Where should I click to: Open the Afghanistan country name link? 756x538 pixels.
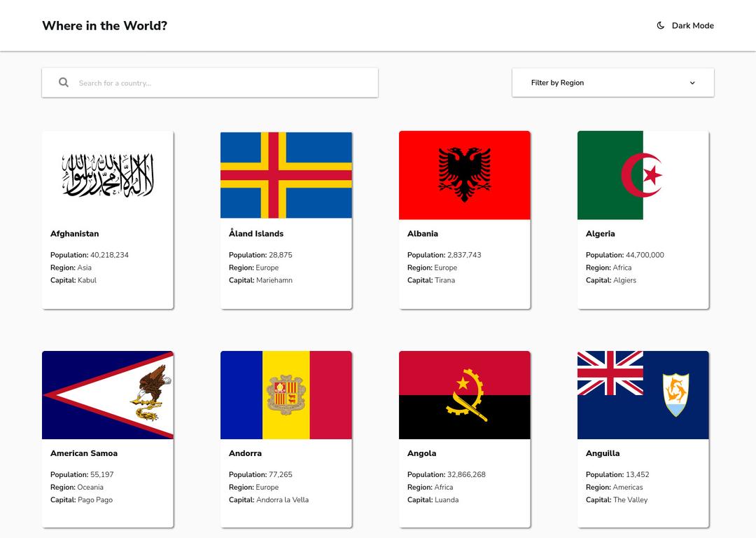[75, 234]
